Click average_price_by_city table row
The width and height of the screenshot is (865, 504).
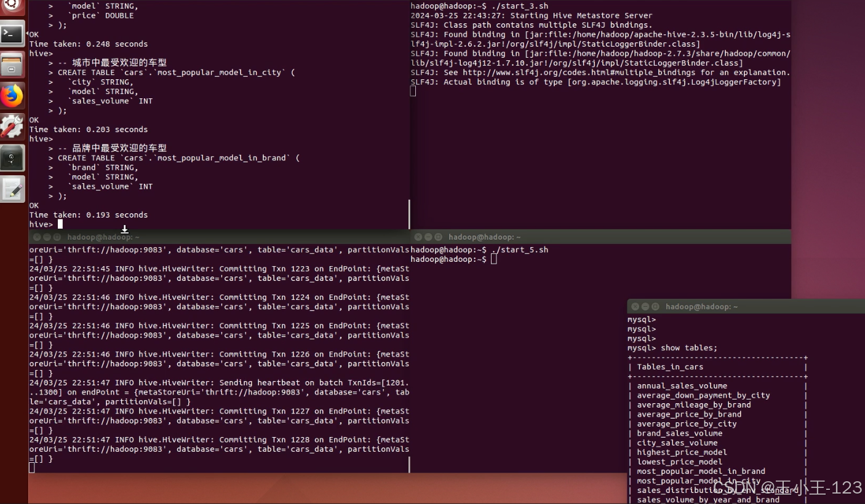pyautogui.click(x=687, y=424)
